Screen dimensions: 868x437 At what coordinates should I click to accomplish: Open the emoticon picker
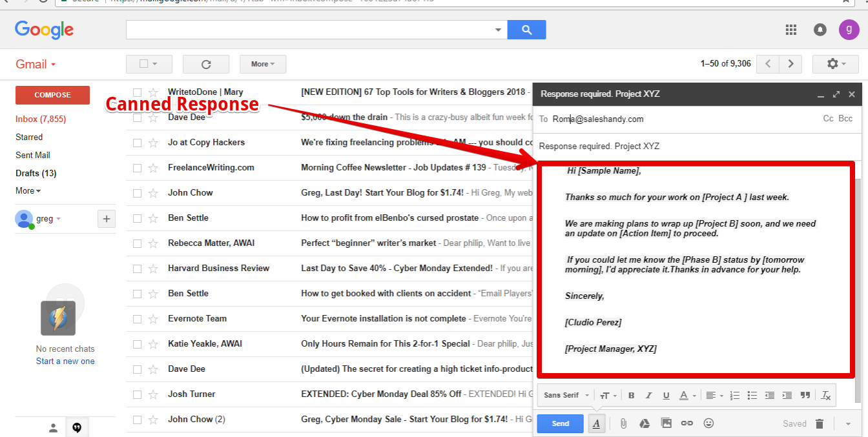tap(708, 423)
